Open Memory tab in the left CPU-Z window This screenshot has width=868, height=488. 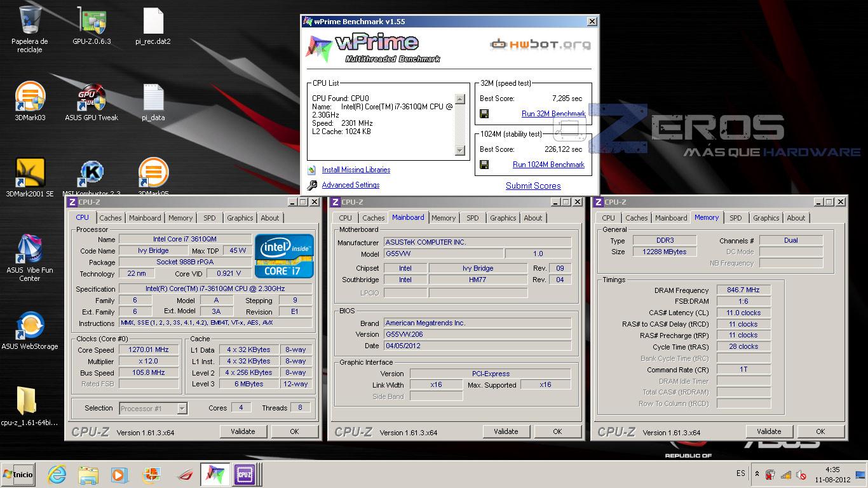[x=180, y=218]
